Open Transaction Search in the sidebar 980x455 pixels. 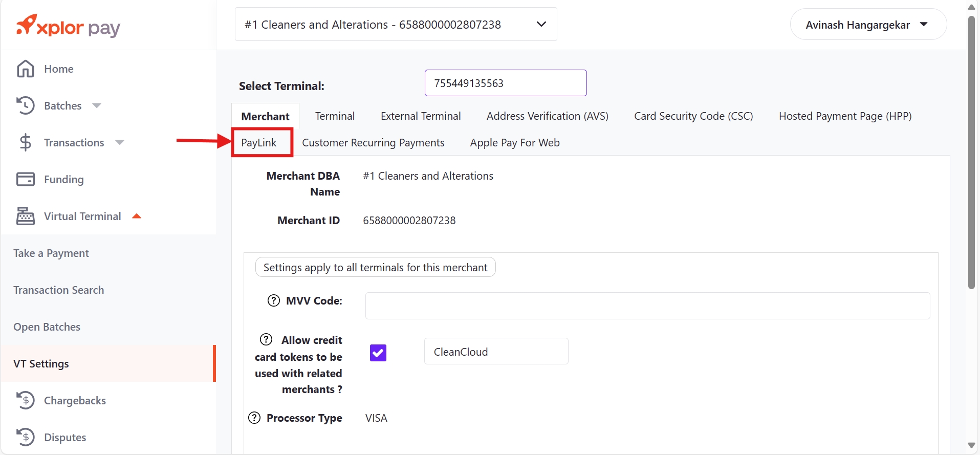[59, 290]
